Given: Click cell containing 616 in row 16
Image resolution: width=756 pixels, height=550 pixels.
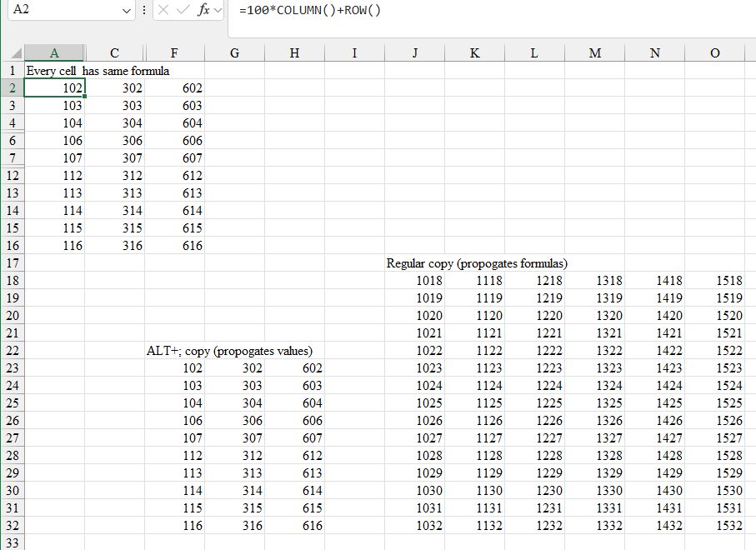Looking at the screenshot, I should pos(174,245).
